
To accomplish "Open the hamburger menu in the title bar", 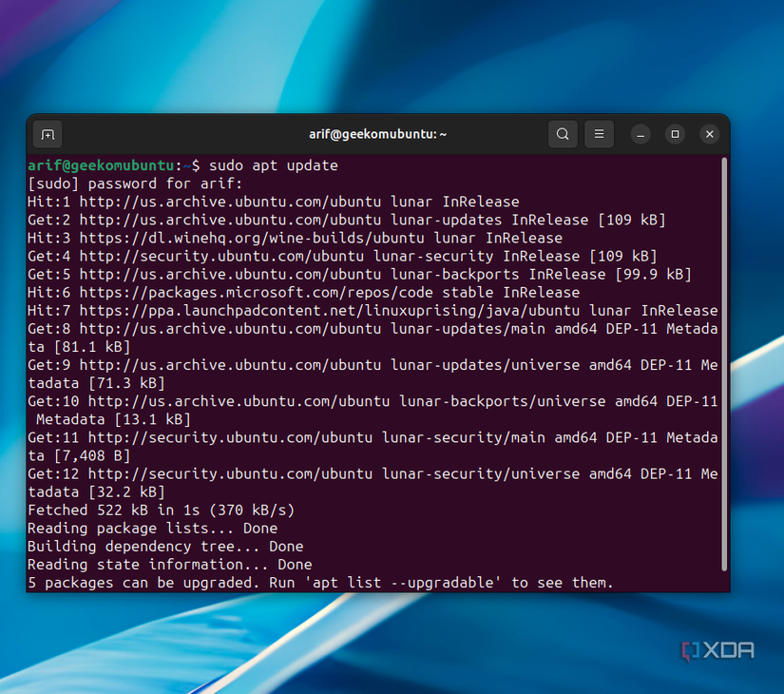I will tap(599, 134).
